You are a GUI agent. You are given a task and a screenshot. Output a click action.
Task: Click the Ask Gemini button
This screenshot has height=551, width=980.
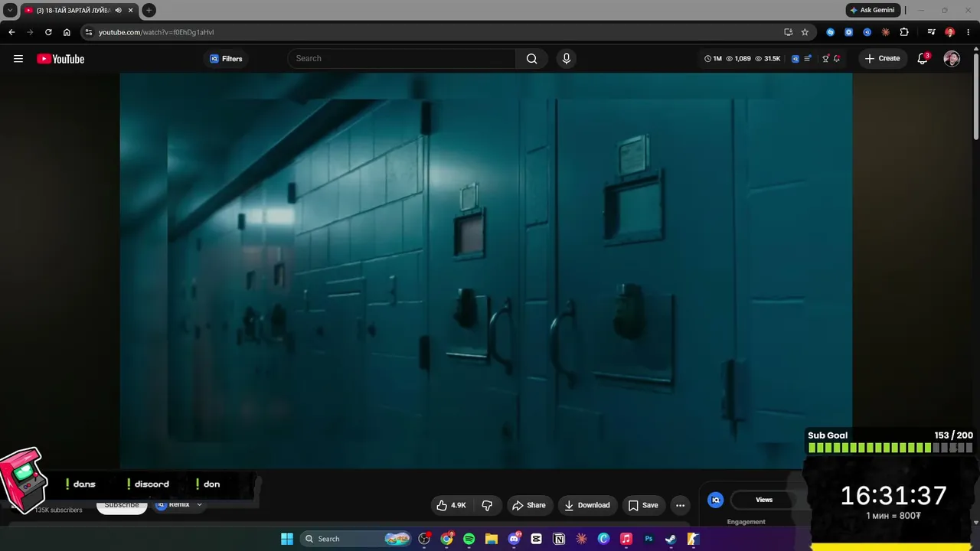(x=872, y=10)
